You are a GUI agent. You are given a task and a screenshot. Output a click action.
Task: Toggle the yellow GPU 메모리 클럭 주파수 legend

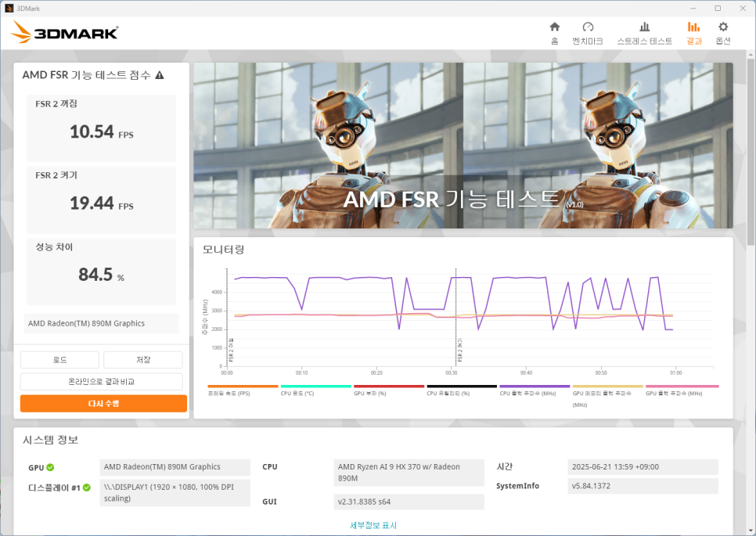point(607,396)
